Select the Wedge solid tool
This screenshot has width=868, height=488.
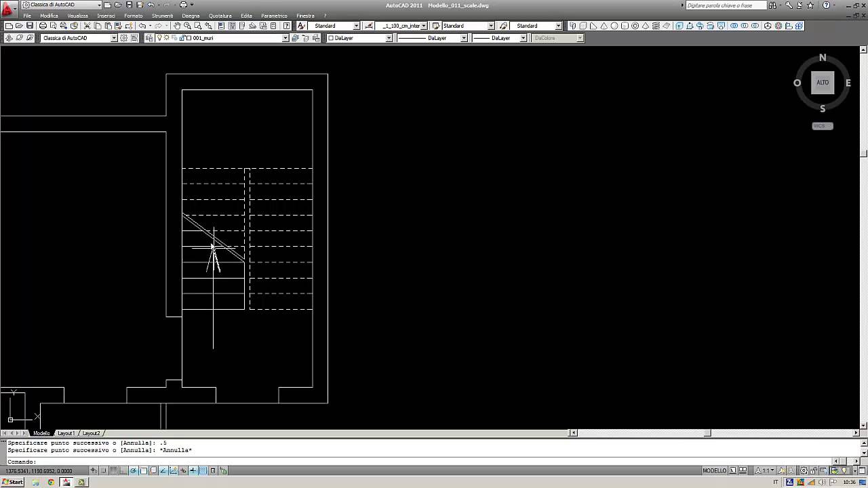[593, 26]
